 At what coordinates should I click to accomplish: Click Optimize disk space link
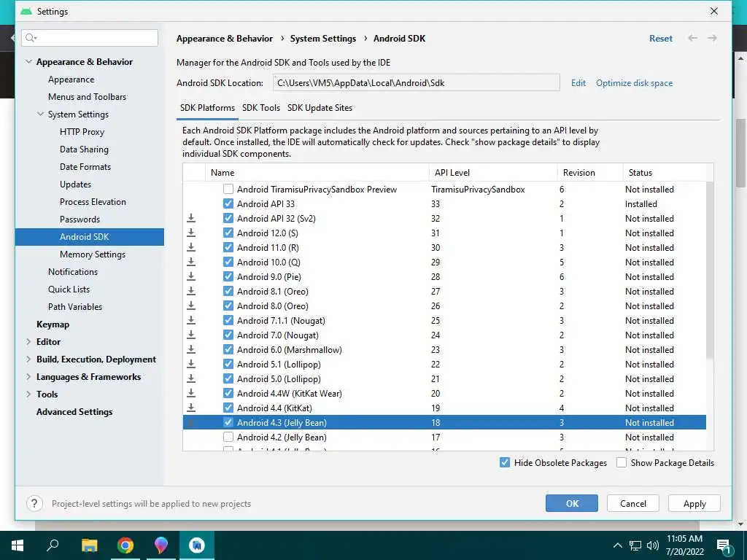634,83
